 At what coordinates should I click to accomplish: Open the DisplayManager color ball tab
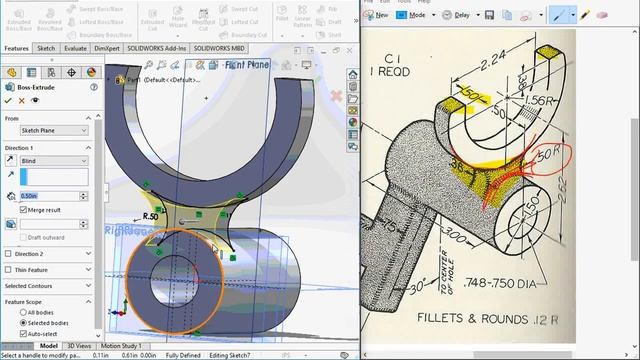pyautogui.click(x=91, y=73)
